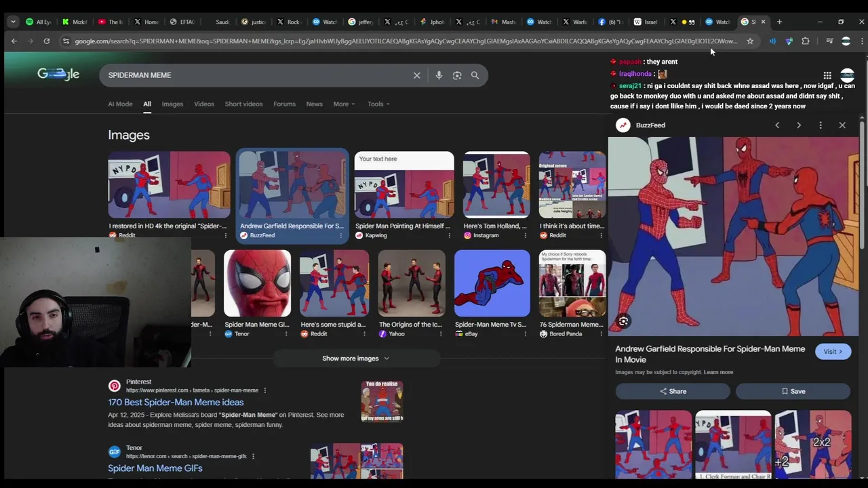Click the Images section heading

[129, 135]
